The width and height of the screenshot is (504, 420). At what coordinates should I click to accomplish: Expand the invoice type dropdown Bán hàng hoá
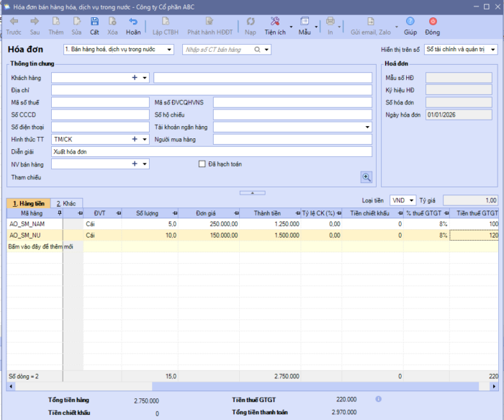[x=169, y=50]
